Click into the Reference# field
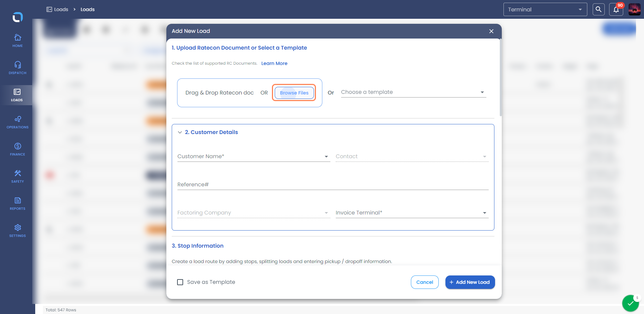The height and width of the screenshot is (314, 644). click(333, 185)
